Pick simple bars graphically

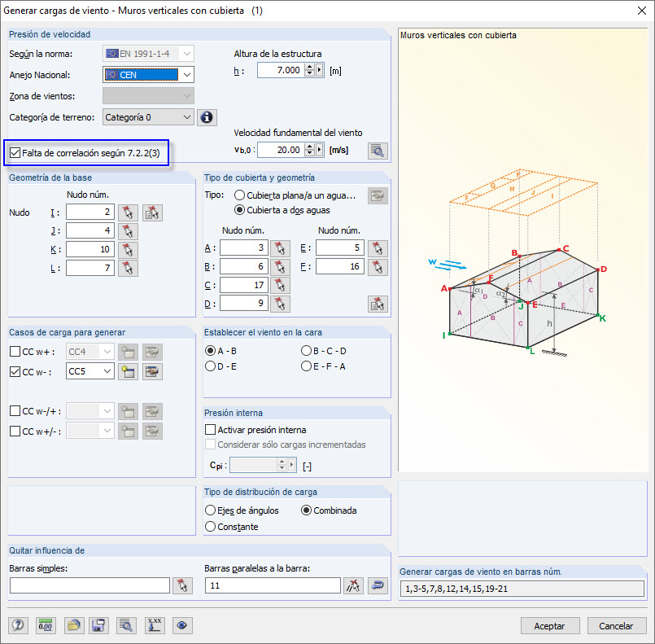click(182, 585)
